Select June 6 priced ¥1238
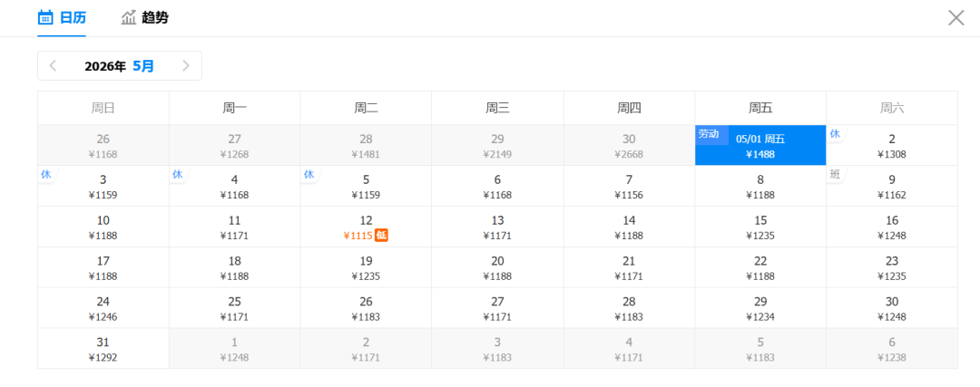 [x=891, y=349]
